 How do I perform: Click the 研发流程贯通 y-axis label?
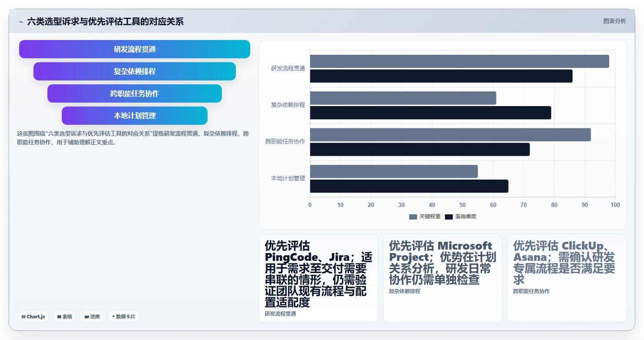288,68
